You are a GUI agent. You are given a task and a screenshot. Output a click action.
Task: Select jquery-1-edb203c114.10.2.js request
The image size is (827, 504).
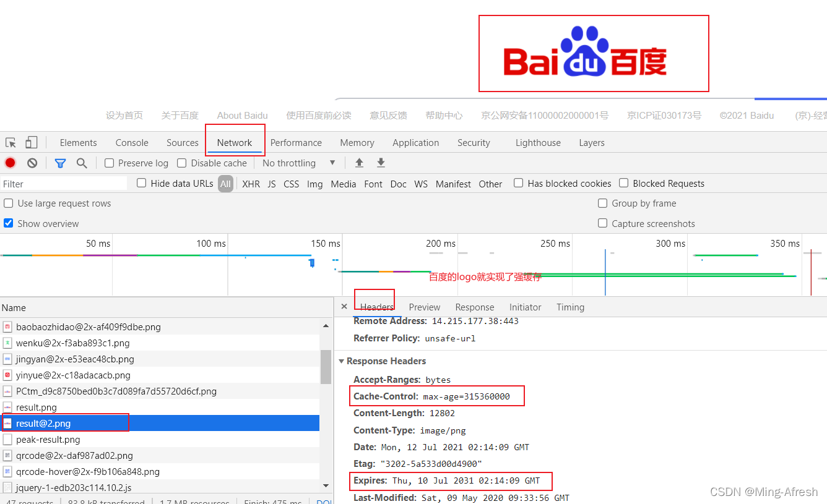[160, 487]
